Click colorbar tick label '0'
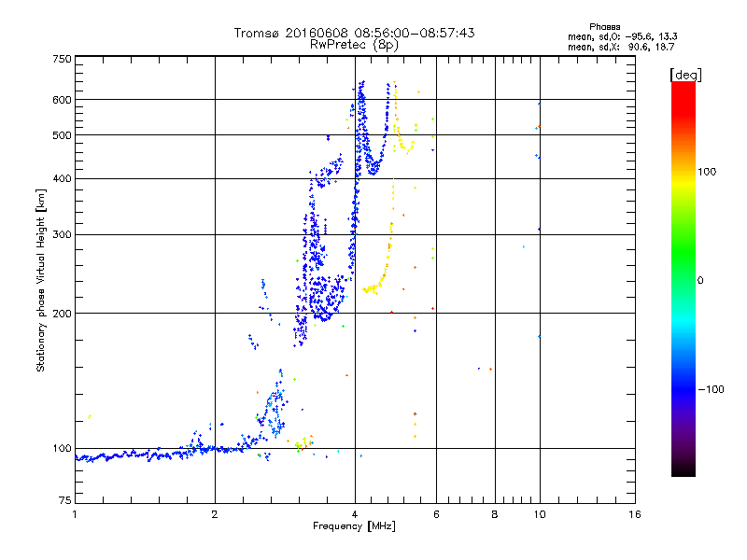747x560 pixels. (x=700, y=281)
